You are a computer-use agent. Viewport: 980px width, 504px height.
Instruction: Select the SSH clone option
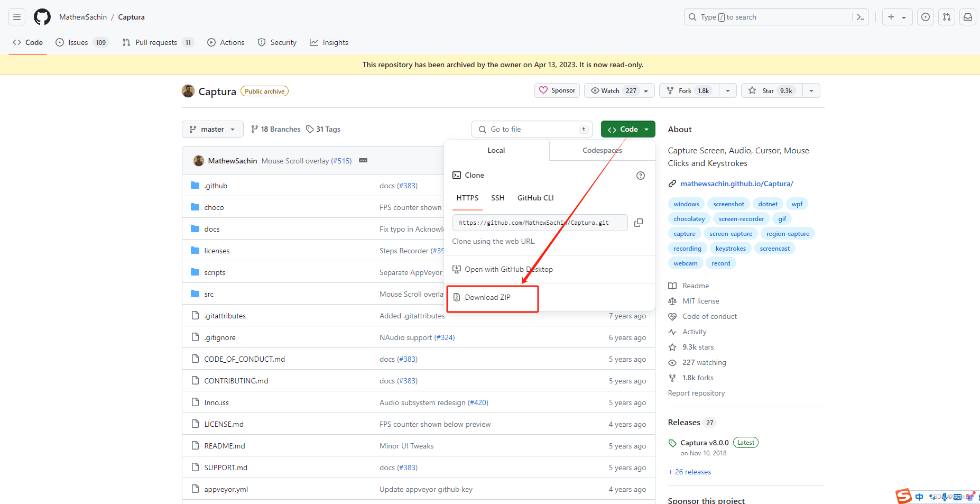click(x=498, y=198)
